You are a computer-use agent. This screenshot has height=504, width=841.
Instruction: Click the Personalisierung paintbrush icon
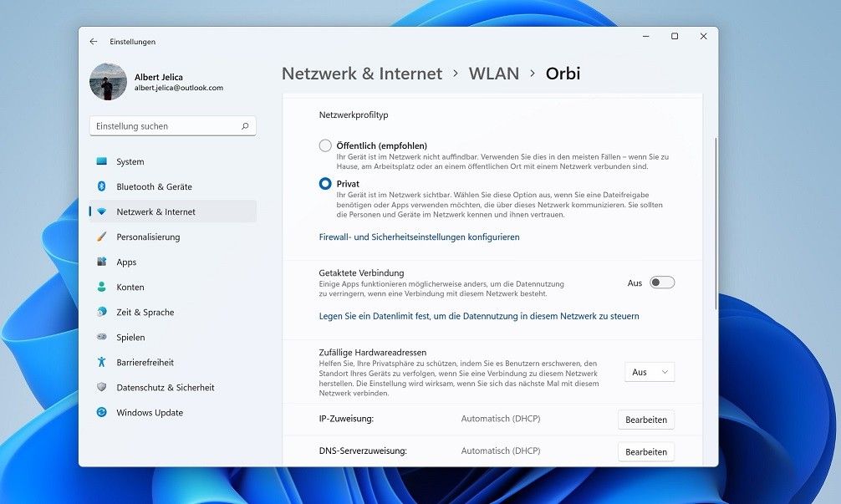click(101, 237)
